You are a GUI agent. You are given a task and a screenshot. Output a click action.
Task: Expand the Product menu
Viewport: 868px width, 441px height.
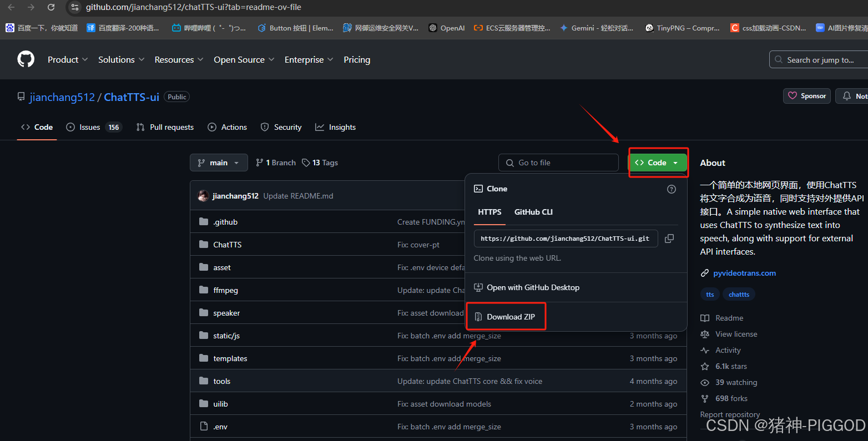[68, 59]
